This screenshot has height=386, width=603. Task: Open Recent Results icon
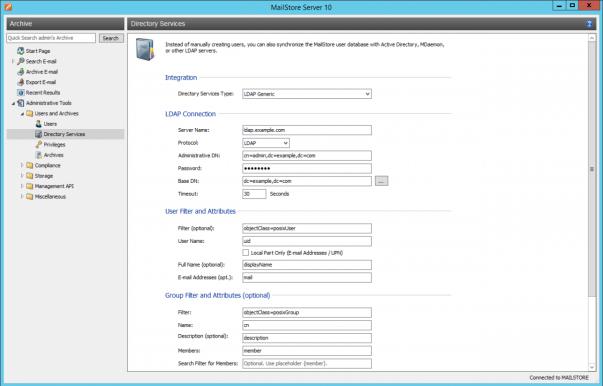[x=21, y=93]
